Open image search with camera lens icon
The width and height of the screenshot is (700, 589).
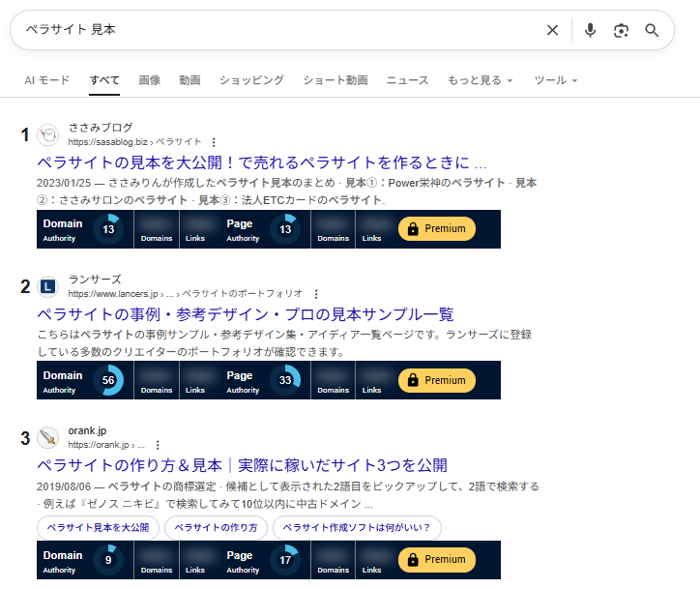pos(621,30)
